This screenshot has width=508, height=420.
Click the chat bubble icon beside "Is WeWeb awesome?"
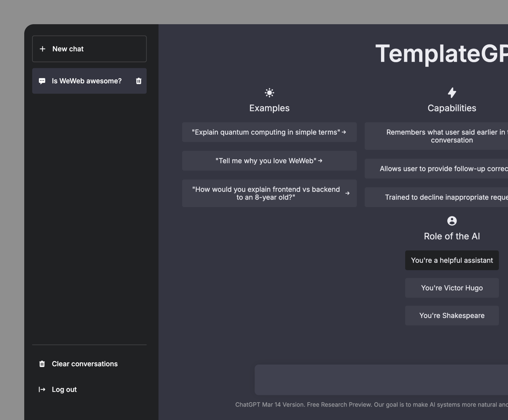(43, 81)
